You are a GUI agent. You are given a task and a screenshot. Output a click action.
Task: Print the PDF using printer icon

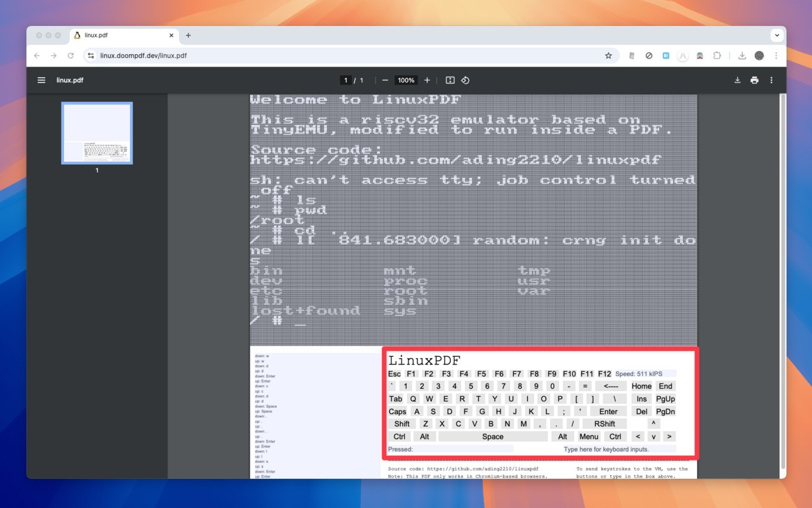tap(754, 81)
